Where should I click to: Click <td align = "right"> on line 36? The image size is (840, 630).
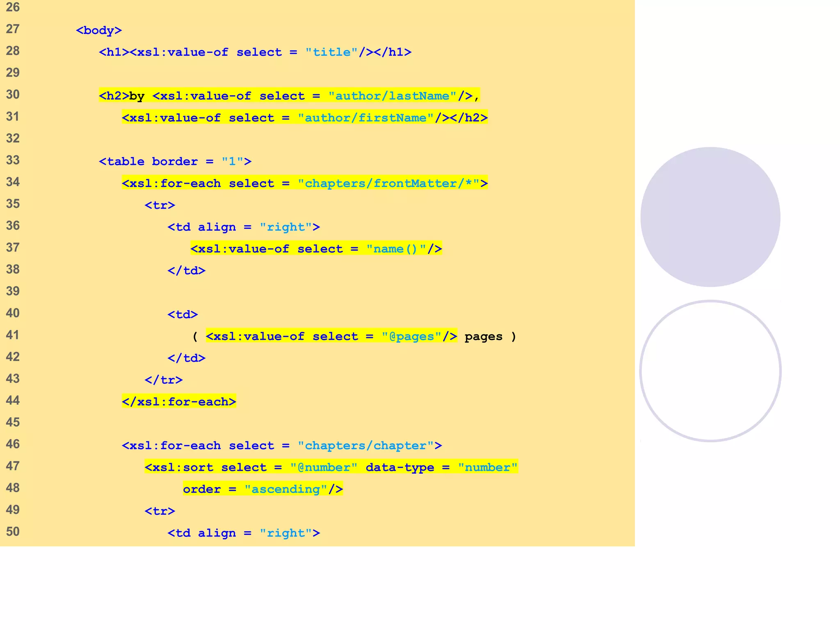click(244, 227)
